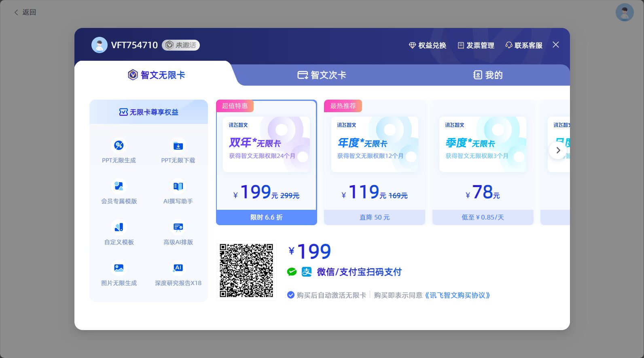
Task: Show more plans with right arrow
Action: tap(558, 150)
